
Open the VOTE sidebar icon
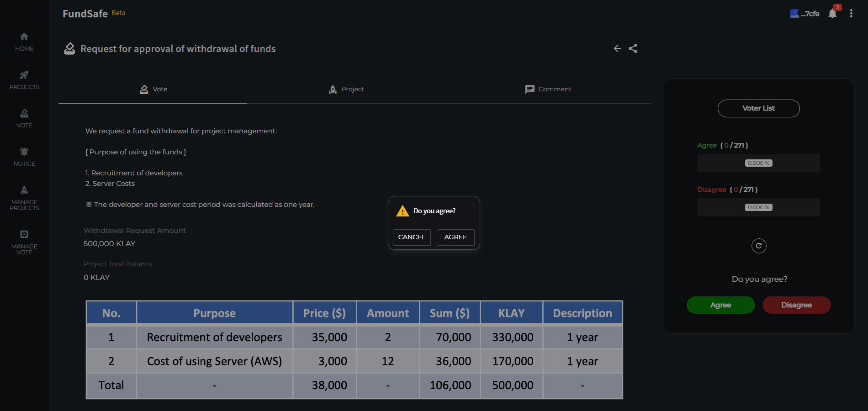[x=24, y=113]
